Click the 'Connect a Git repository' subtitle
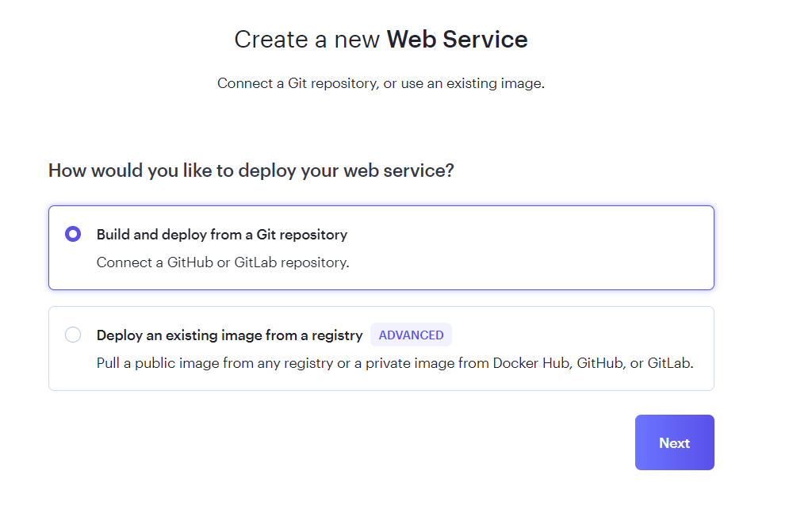 tap(381, 83)
